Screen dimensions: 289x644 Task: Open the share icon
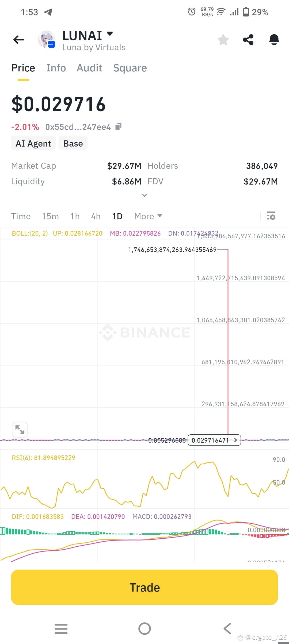coord(248,40)
